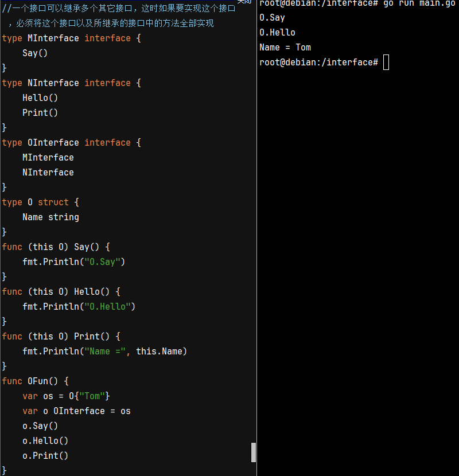The height and width of the screenshot is (476, 459).
Task: Click the 'O.Hello' line in terminal output
Action: (x=277, y=33)
